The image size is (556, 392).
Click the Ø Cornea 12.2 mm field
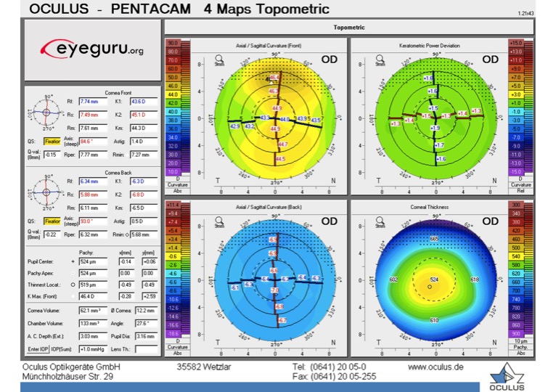[146, 311]
